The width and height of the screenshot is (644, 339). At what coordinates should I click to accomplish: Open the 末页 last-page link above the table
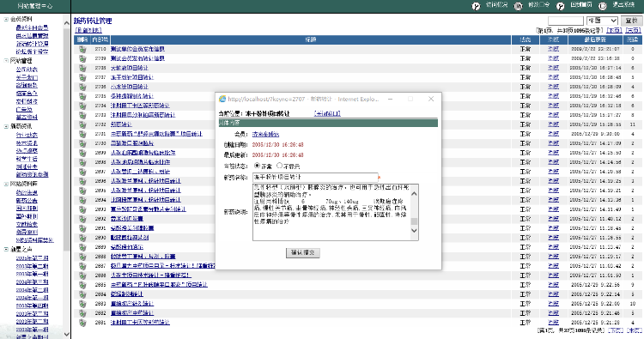[x=633, y=30]
